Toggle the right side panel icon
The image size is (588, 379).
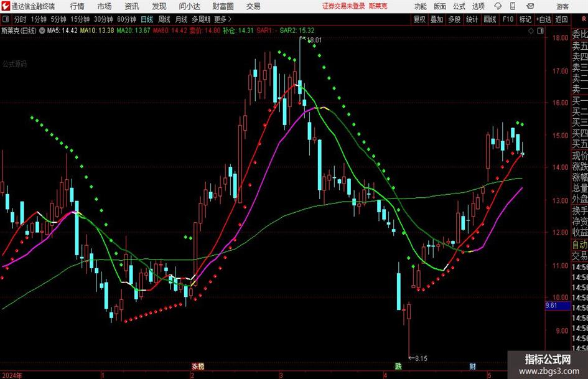coord(540,30)
